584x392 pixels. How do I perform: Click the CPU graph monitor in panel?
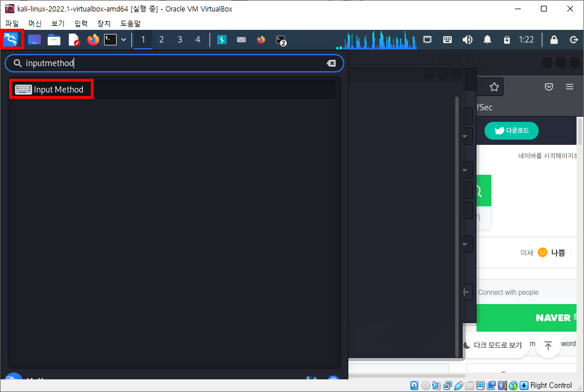(376, 40)
